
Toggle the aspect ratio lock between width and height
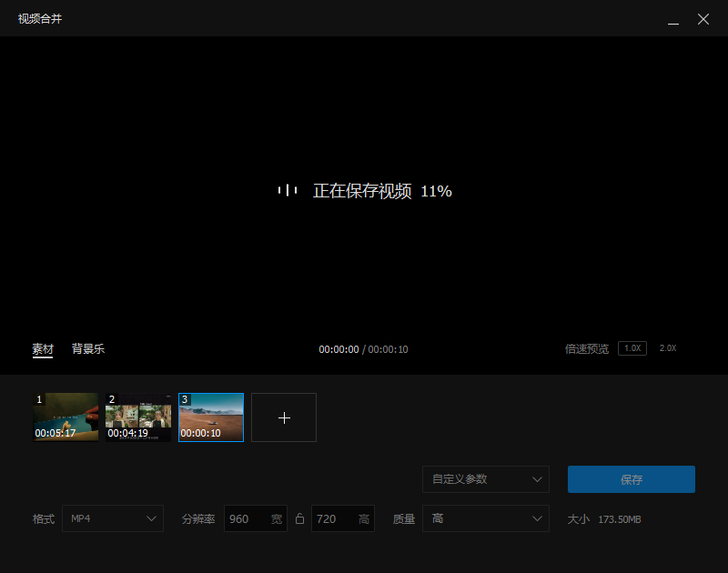[299, 518]
